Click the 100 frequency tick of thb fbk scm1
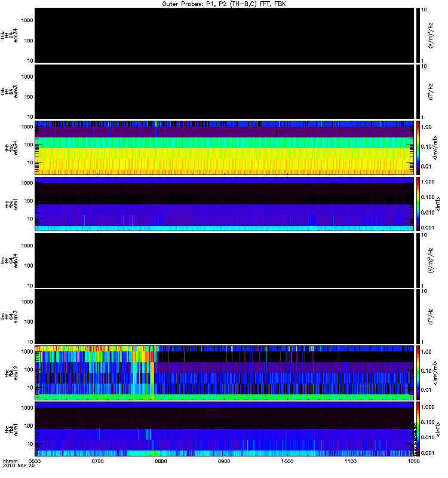448x478 pixels. point(29,201)
